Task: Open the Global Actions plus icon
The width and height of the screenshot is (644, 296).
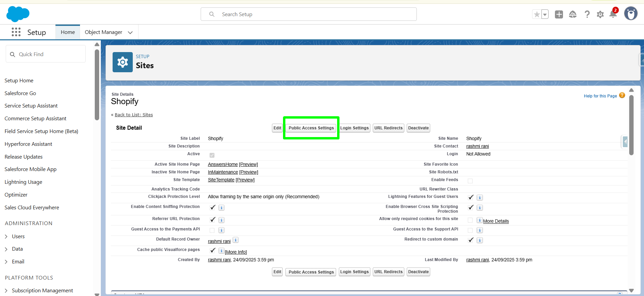Action: coord(559,14)
